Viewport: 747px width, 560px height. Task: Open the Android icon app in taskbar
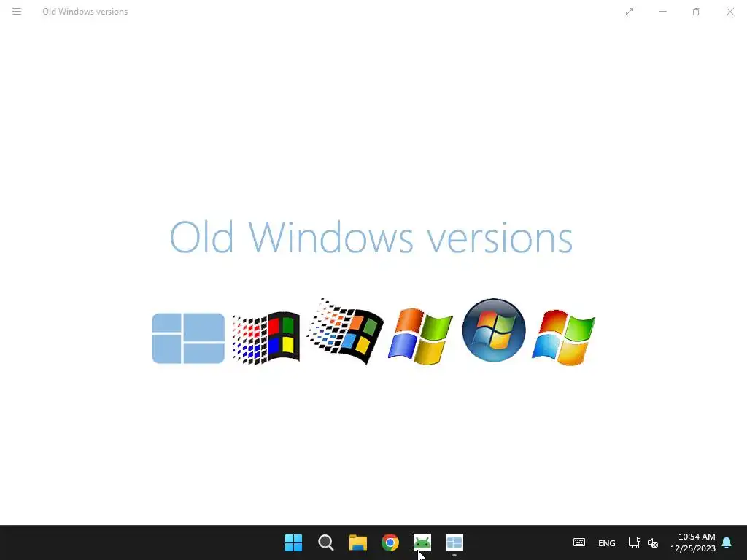[422, 542]
